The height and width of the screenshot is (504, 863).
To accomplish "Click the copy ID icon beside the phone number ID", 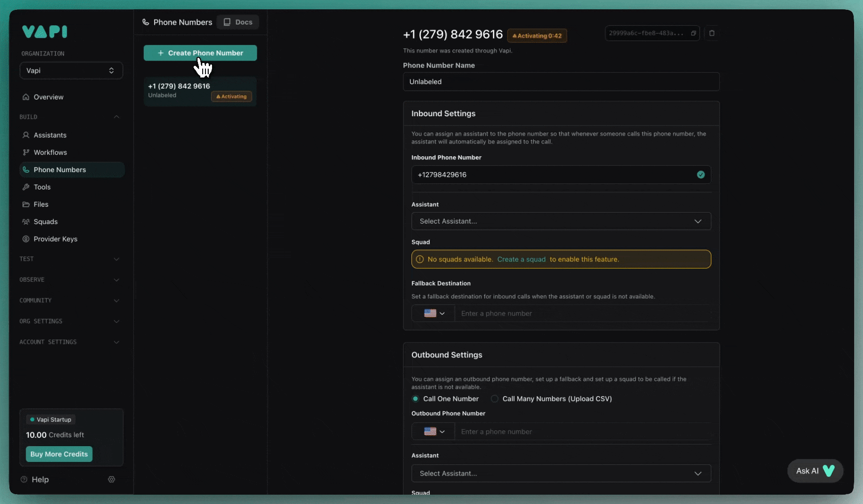I will 693,33.
